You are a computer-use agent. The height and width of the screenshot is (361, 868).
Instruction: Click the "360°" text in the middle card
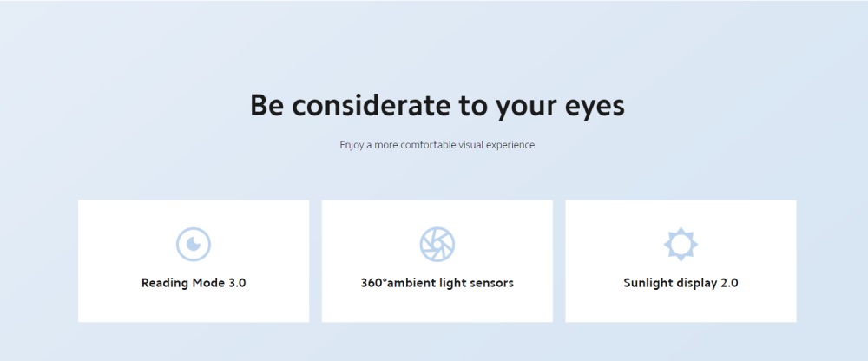374,283
